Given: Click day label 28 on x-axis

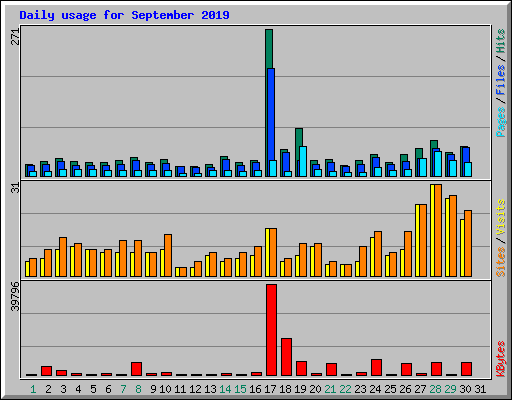Looking at the screenshot, I should click(435, 389).
